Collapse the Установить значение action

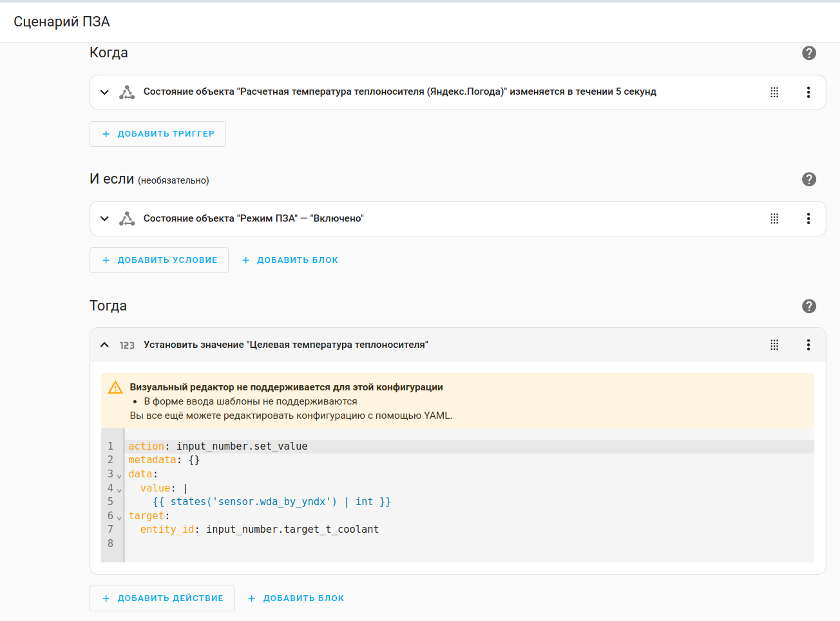pos(104,345)
